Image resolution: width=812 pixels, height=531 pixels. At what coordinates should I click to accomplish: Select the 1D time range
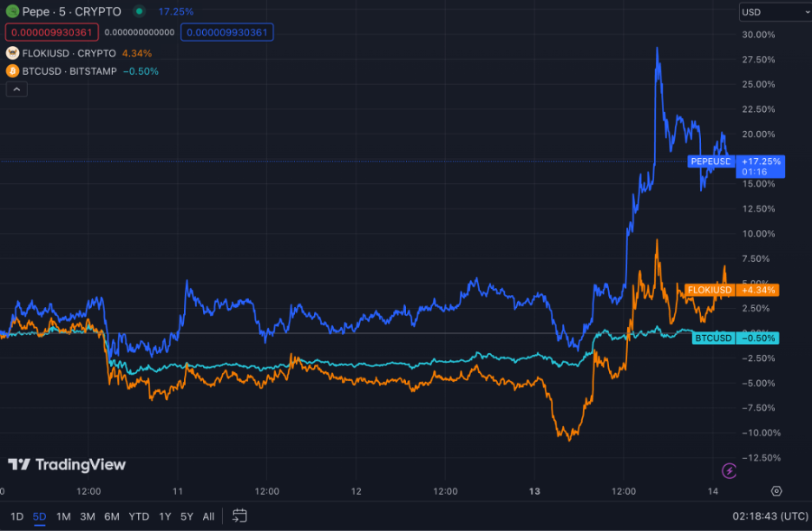(x=17, y=516)
